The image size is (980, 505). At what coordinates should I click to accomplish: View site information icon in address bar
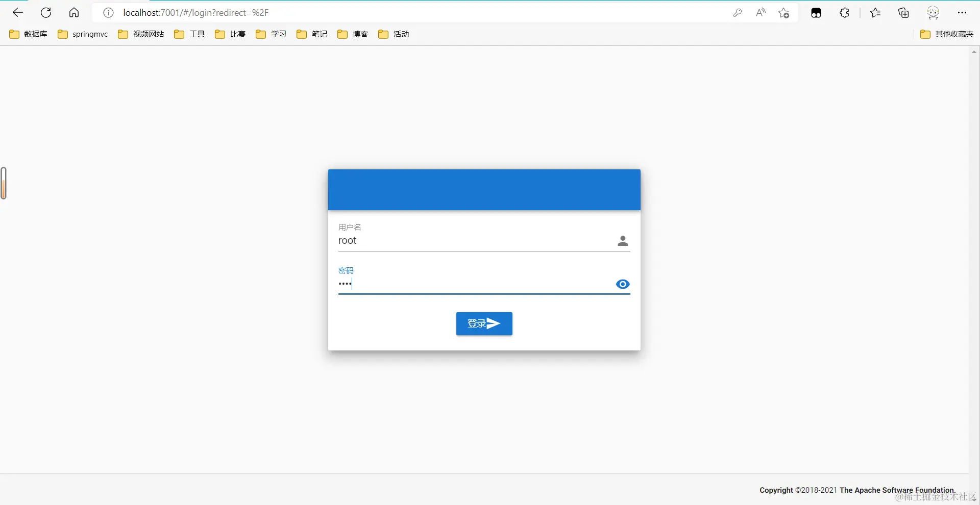(x=108, y=13)
